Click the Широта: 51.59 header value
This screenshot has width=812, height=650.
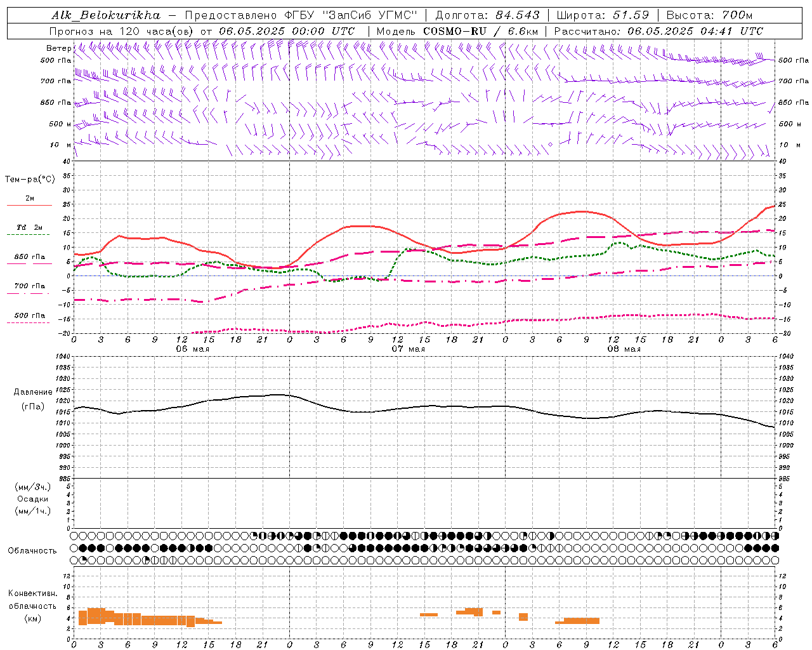603,15
